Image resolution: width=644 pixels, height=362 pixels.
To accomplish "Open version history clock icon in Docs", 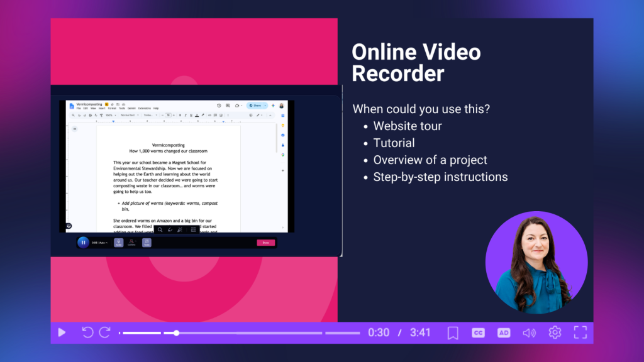I will coord(219,106).
